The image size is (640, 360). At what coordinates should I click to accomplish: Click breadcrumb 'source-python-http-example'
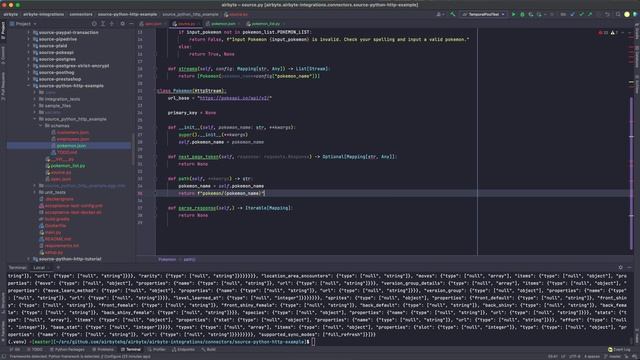(x=127, y=14)
